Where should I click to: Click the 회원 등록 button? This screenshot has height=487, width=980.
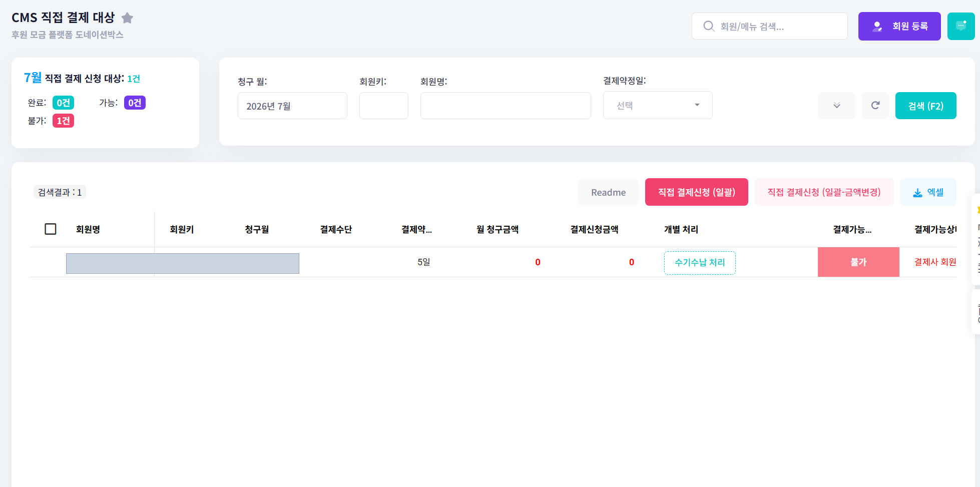899,26
